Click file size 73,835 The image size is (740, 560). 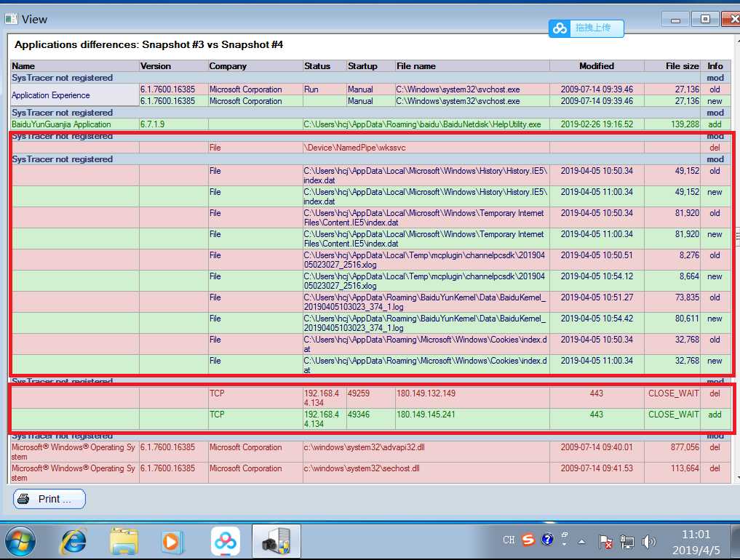point(687,297)
